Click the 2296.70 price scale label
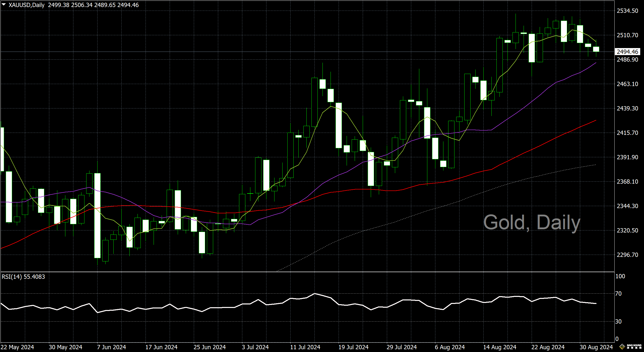 (627, 255)
